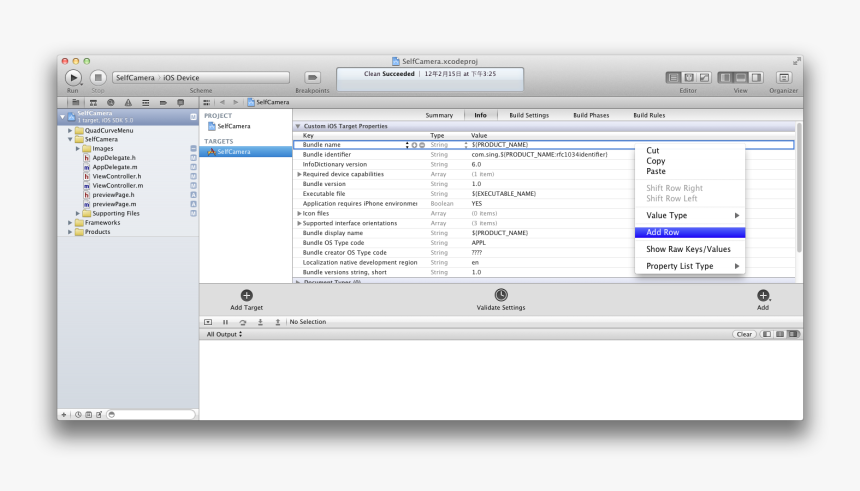Viewport: 860px width, 491px height.
Task: Show the Issue navigator warning icon
Action: click(128, 103)
